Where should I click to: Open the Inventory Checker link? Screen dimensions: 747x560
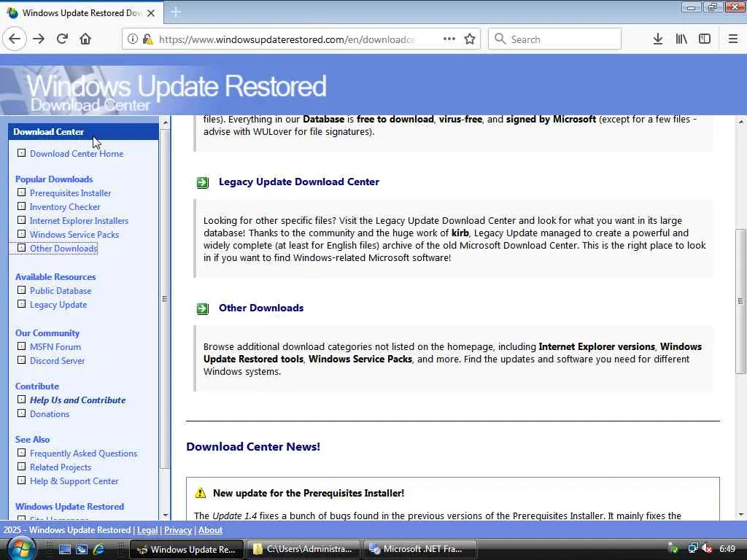(65, 207)
